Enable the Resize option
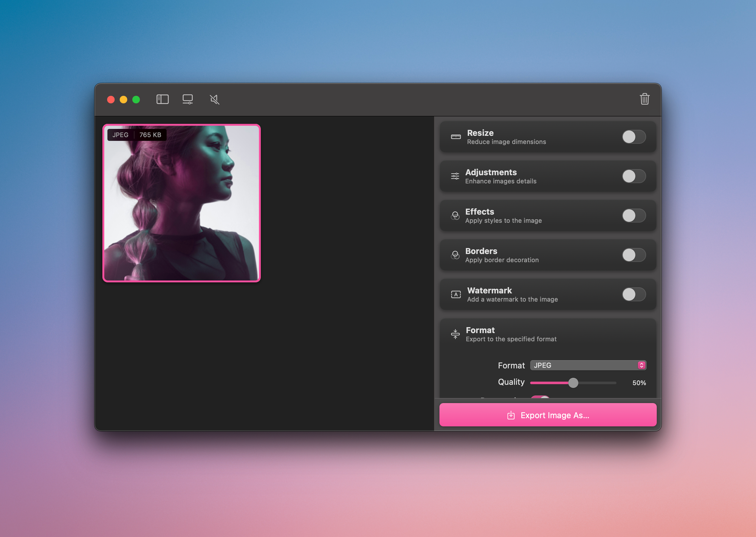The width and height of the screenshot is (756, 537). [x=634, y=137]
